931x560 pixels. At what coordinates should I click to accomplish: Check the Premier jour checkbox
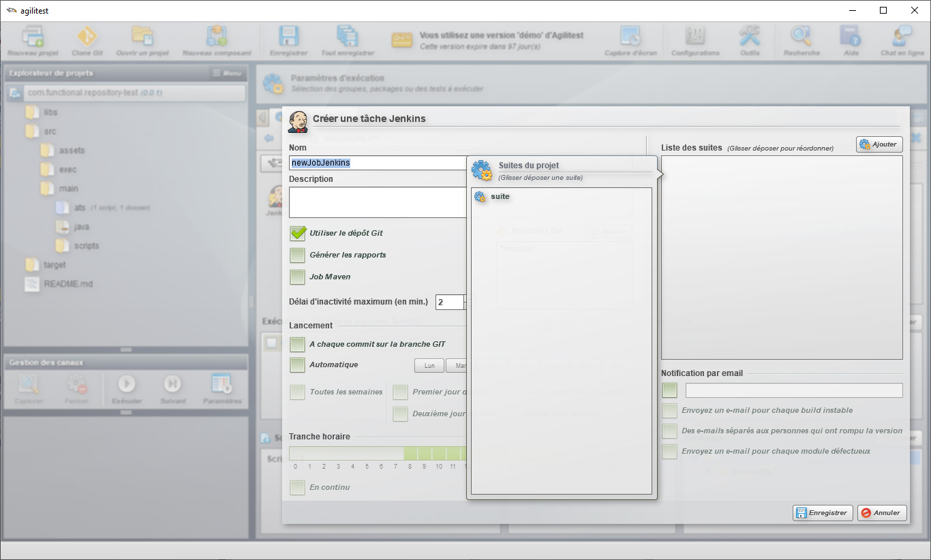[x=401, y=392]
